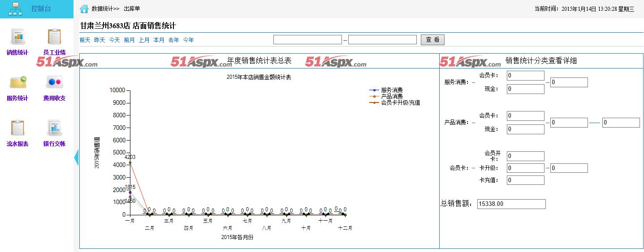Click the 产品消费： row label
The height and width of the screenshot is (252, 644).
457,123
